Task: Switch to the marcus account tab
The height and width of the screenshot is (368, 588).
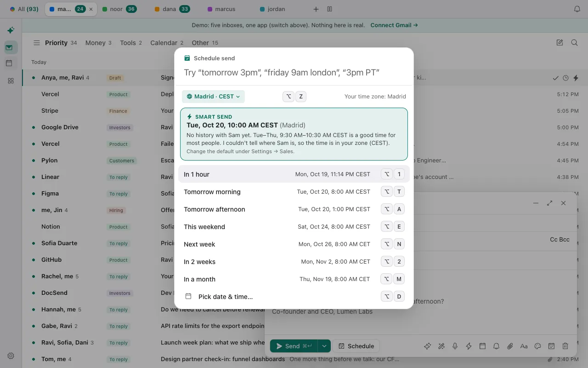Action: click(221, 9)
